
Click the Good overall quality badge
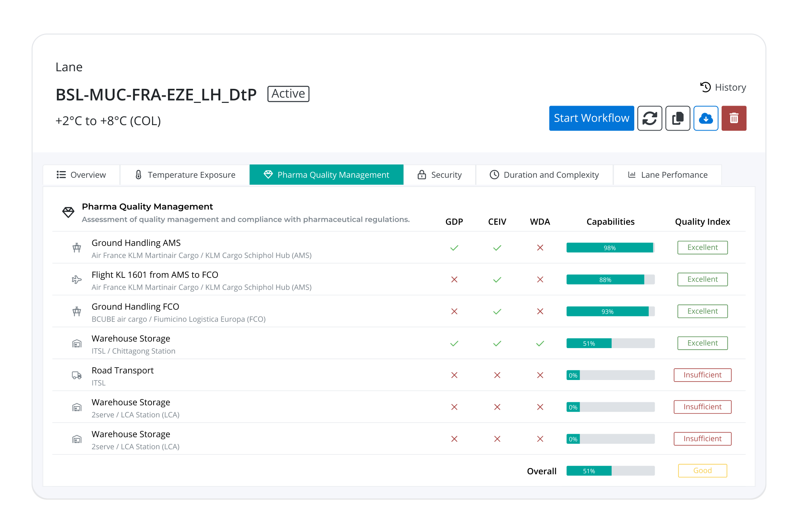pos(702,470)
